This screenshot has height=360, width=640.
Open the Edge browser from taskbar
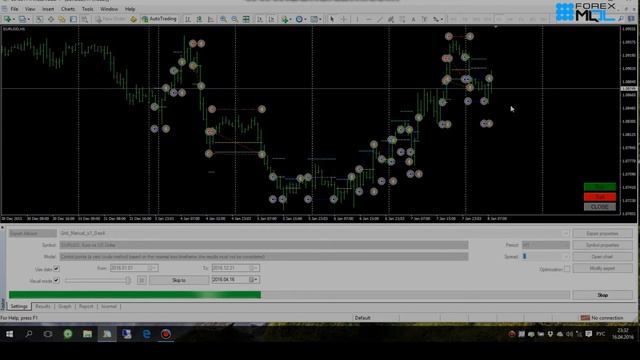146,334
